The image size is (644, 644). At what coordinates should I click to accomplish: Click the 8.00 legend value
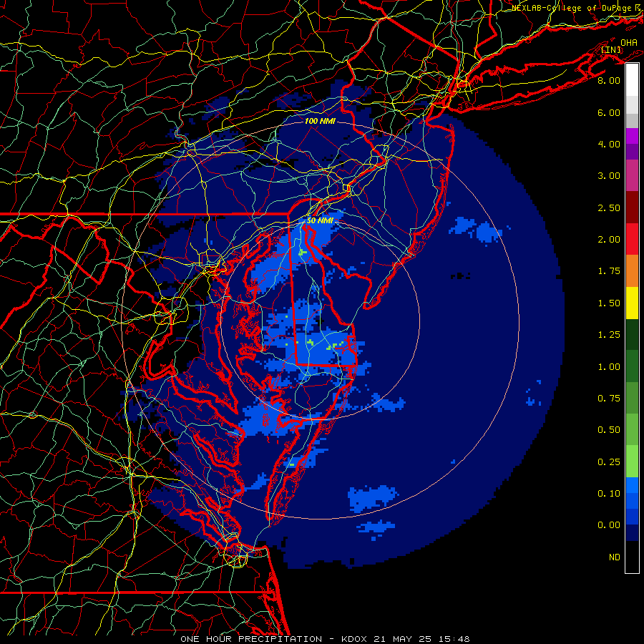(609, 80)
